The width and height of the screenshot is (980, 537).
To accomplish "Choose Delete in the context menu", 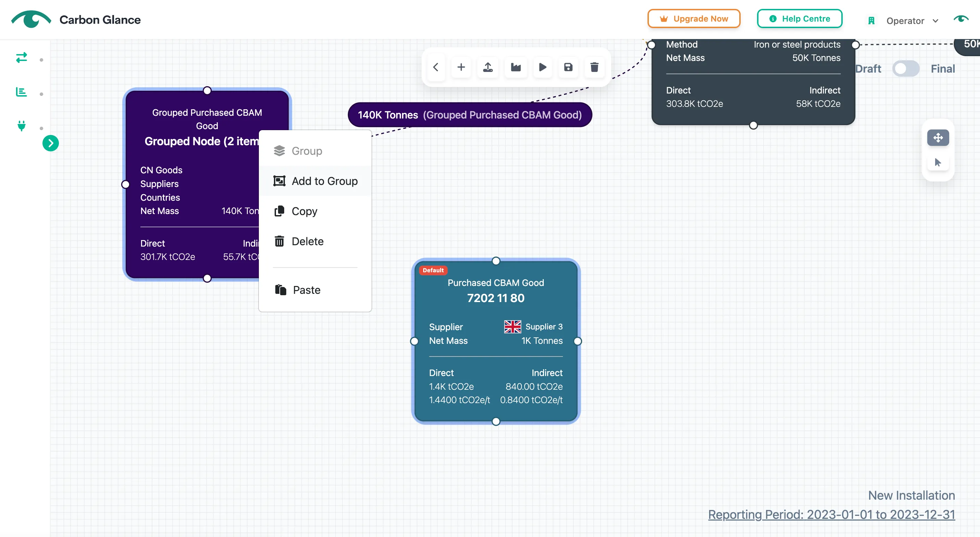I will pos(315,241).
